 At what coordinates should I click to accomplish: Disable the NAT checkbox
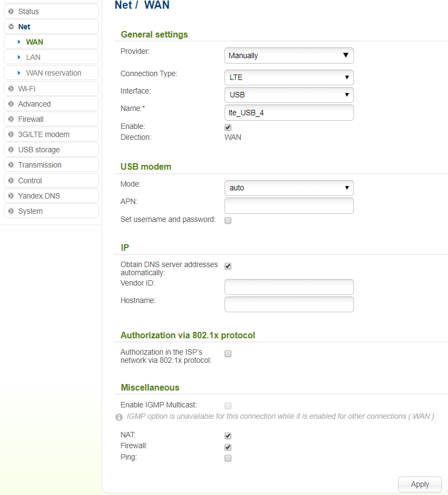(x=228, y=436)
